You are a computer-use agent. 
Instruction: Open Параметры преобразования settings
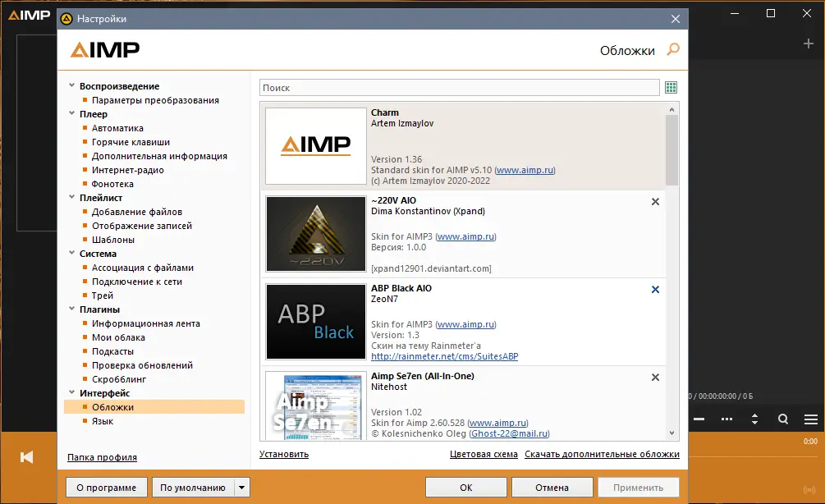point(155,100)
